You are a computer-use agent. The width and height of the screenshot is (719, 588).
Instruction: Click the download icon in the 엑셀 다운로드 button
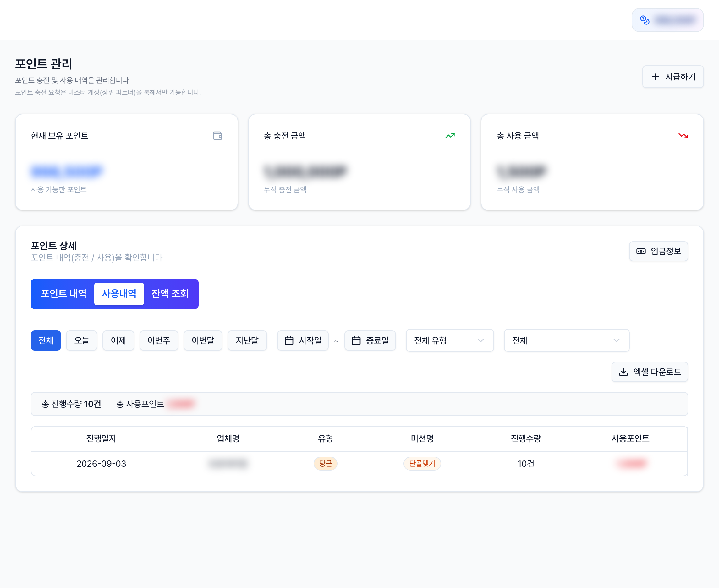click(x=623, y=372)
